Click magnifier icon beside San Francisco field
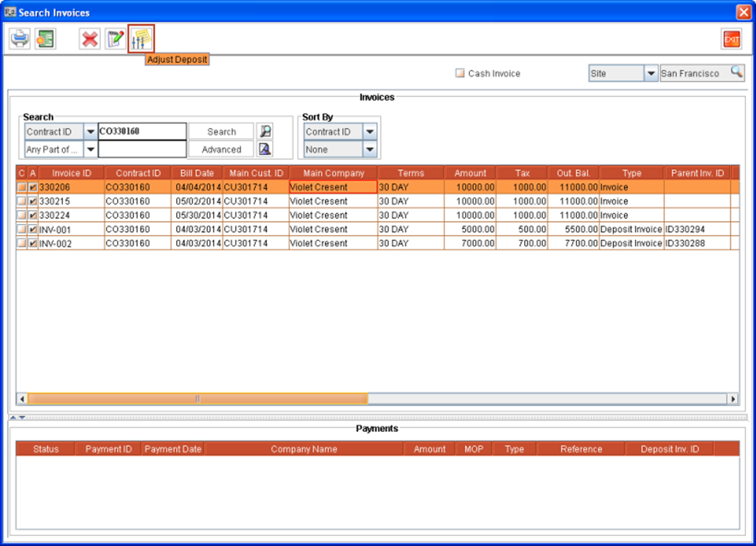Image resolution: width=756 pixels, height=546 pixels. pyautogui.click(x=736, y=73)
